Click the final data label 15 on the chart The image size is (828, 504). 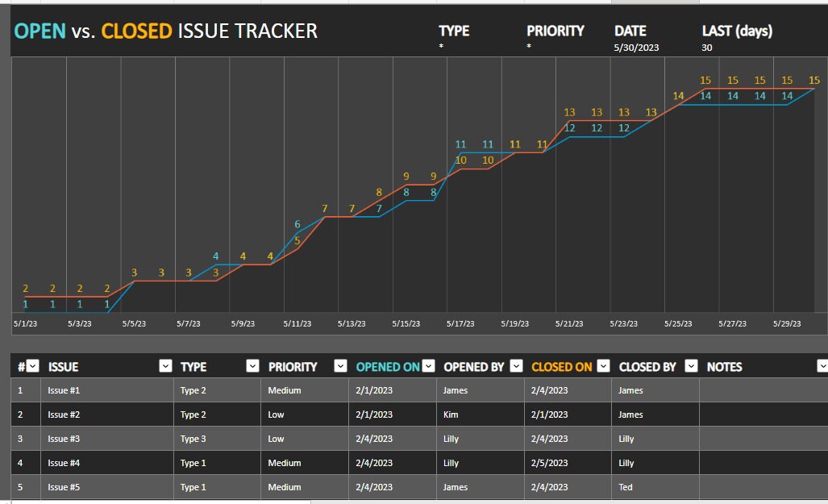tap(814, 80)
